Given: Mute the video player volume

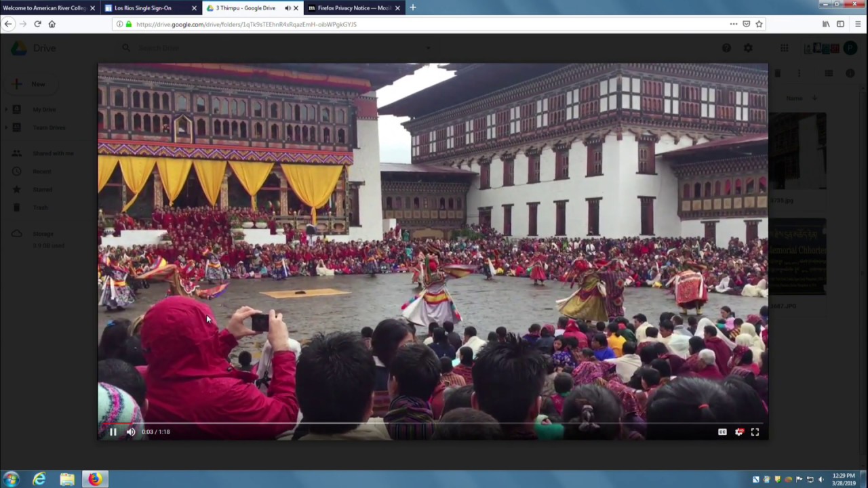Looking at the screenshot, I should tap(131, 432).
